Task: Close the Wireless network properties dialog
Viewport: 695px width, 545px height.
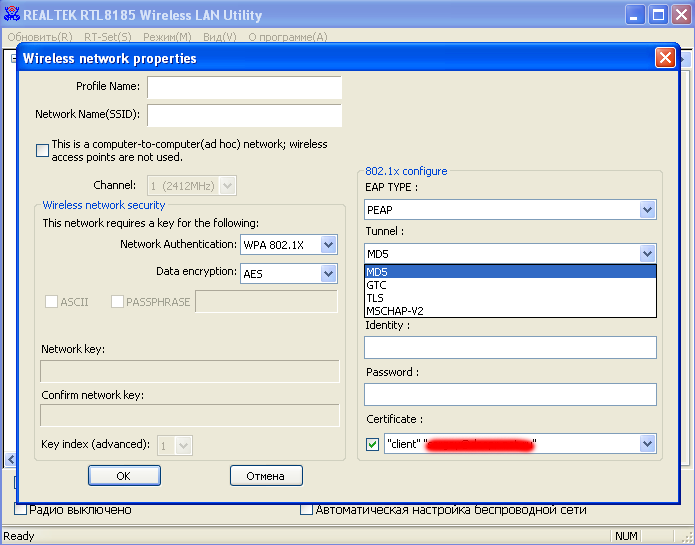Action: (665, 58)
